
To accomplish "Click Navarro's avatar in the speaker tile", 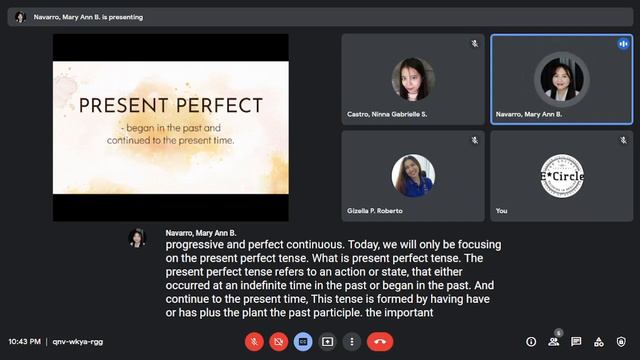I will point(562,79).
